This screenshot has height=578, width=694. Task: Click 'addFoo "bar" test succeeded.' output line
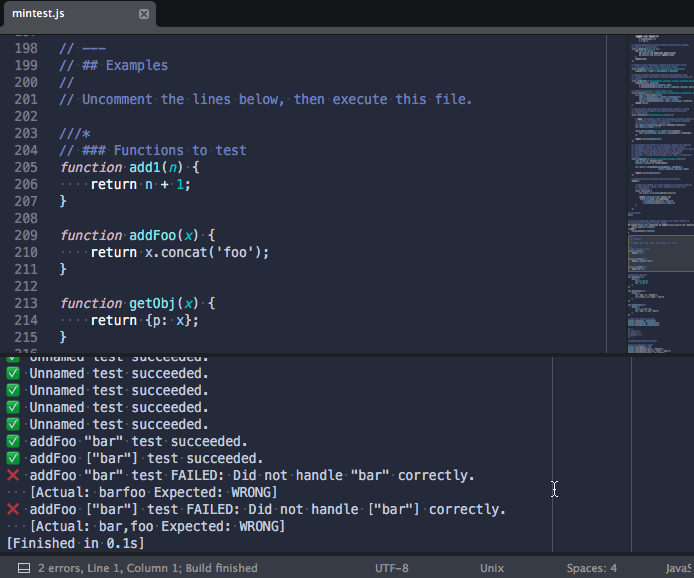[x=138, y=441]
